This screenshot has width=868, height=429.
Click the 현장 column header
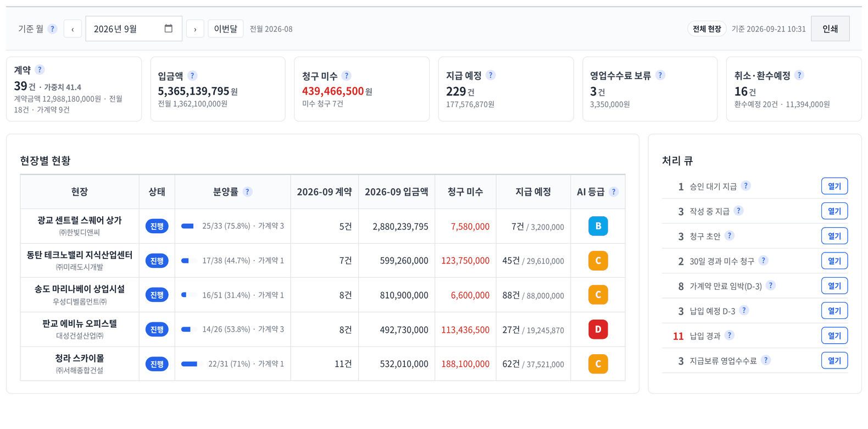pyautogui.click(x=80, y=191)
